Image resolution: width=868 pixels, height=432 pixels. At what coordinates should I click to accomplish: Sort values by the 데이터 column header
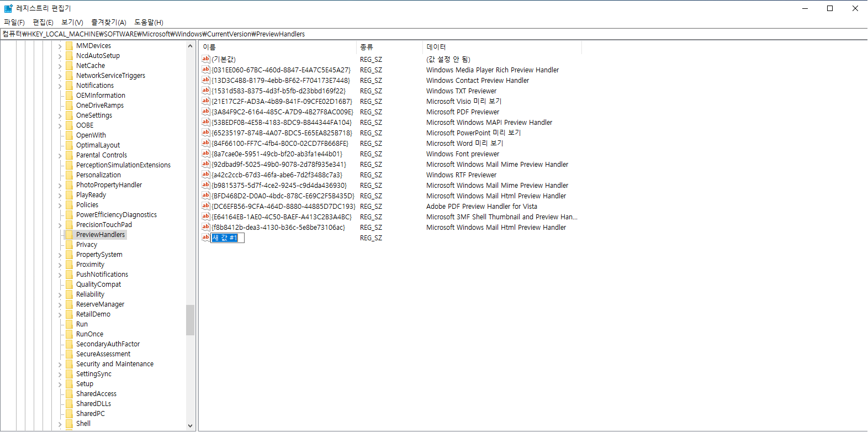(502, 47)
